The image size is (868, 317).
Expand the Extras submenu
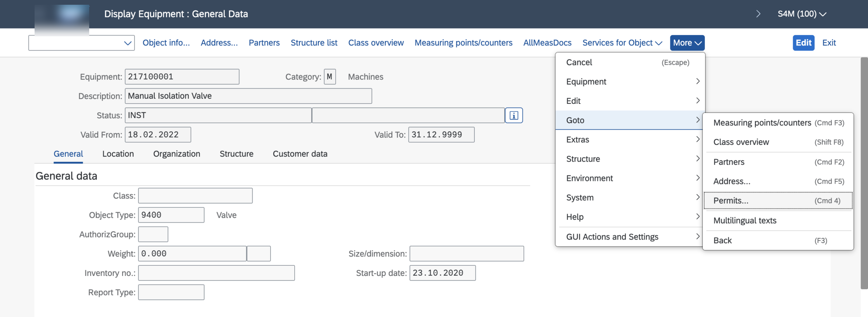630,139
